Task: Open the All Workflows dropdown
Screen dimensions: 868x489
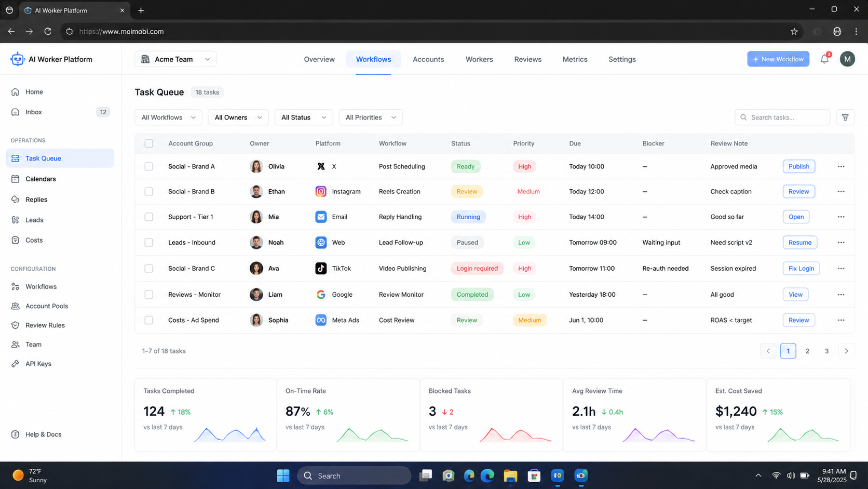Action: tap(168, 117)
